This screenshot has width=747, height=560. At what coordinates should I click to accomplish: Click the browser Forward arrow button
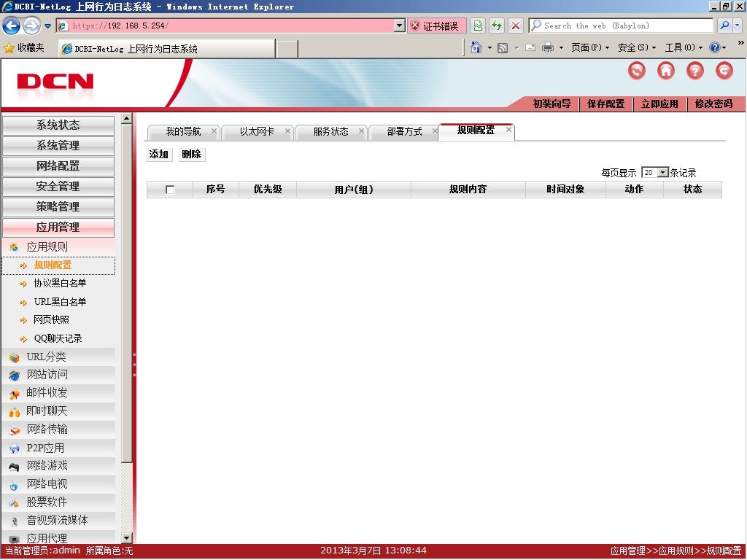[31, 26]
